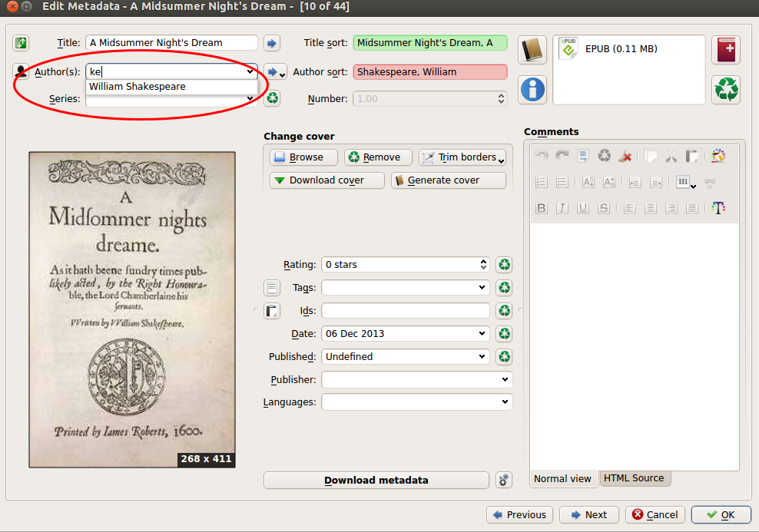Clear the Published date with its recycle icon
Viewport: 759px width, 532px height.
coord(505,356)
